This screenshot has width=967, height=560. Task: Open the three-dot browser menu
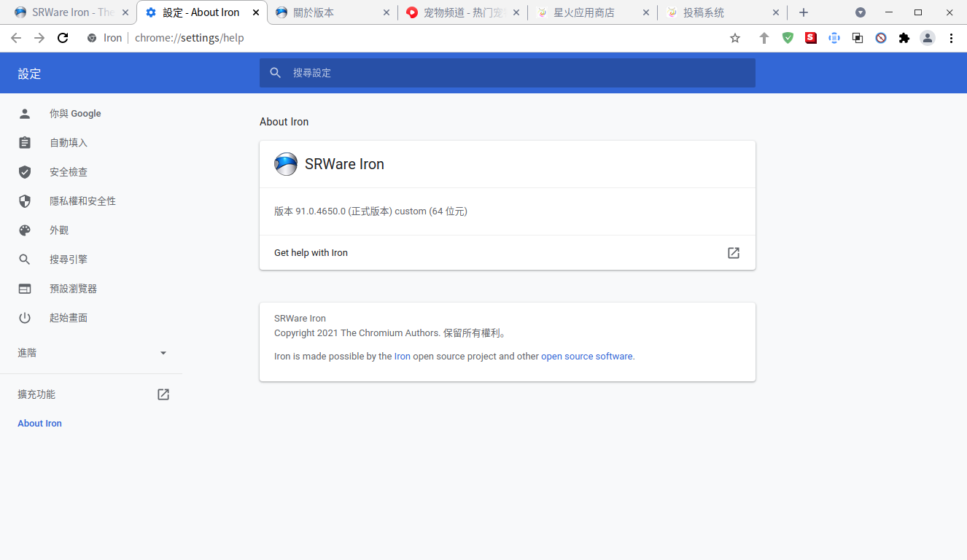pos(951,38)
